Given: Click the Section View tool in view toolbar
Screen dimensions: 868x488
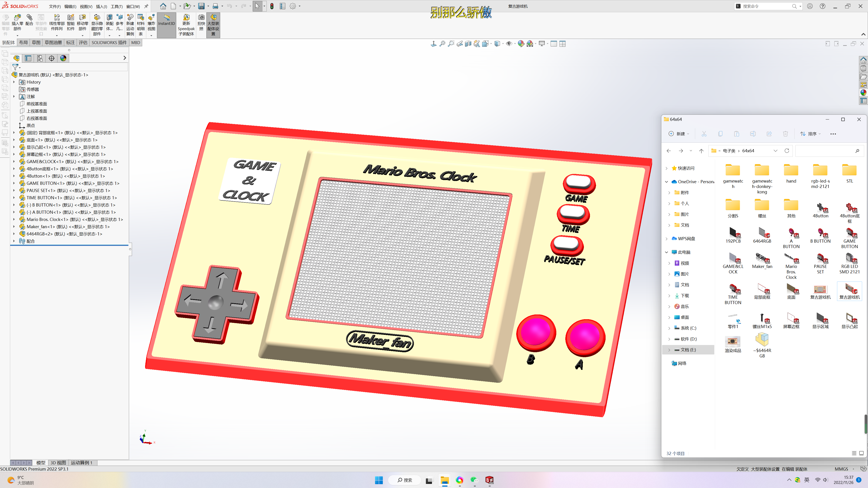Looking at the screenshot, I should [468, 44].
